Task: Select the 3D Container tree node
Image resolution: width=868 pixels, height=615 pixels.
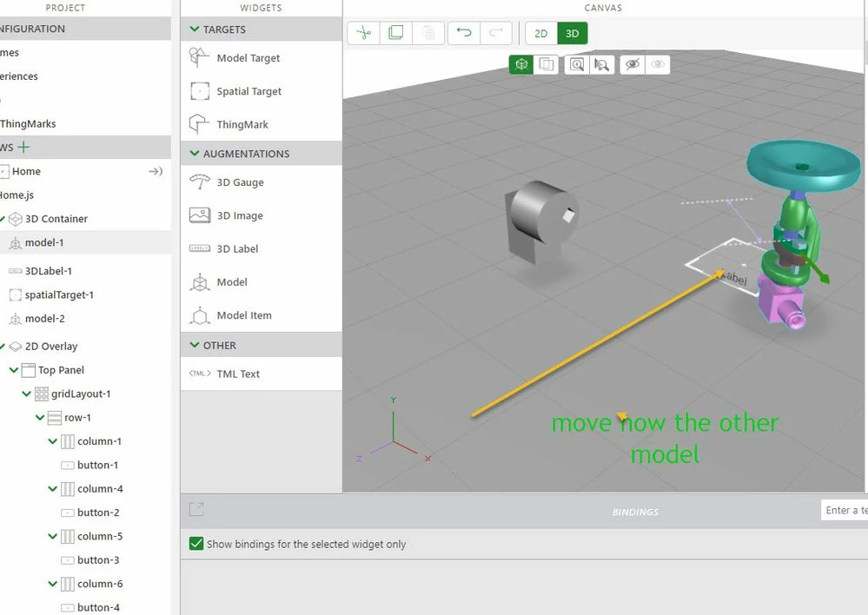Action: 56,219
